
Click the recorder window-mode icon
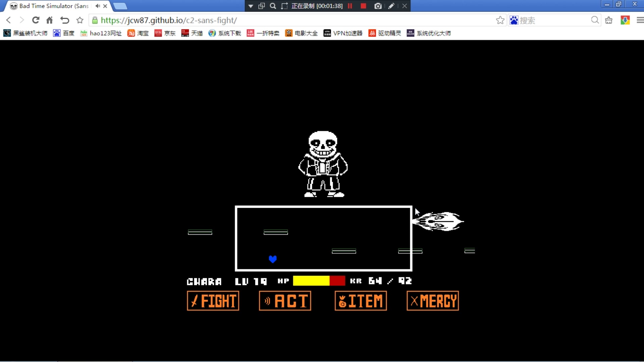click(262, 6)
